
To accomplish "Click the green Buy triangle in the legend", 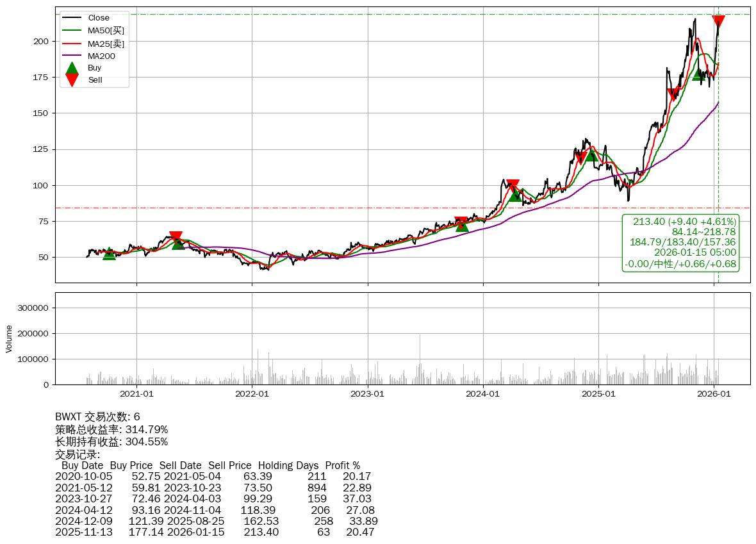I will click(x=72, y=68).
